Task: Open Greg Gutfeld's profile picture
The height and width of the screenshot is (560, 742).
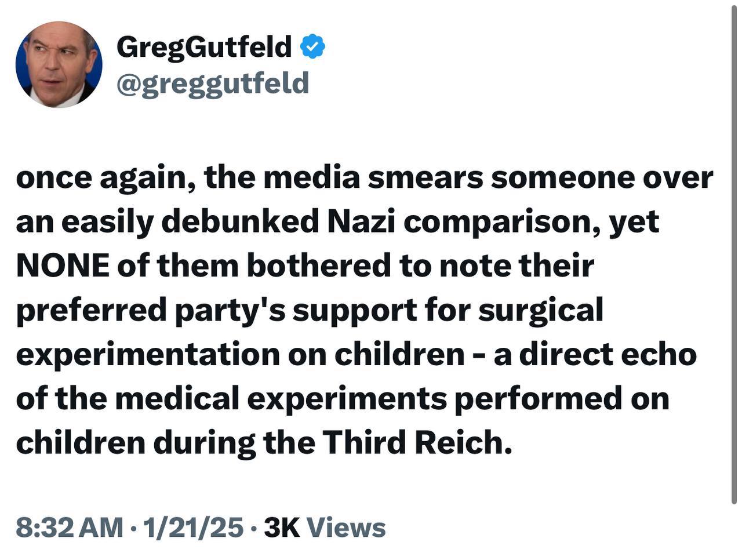Action: coord(59,64)
